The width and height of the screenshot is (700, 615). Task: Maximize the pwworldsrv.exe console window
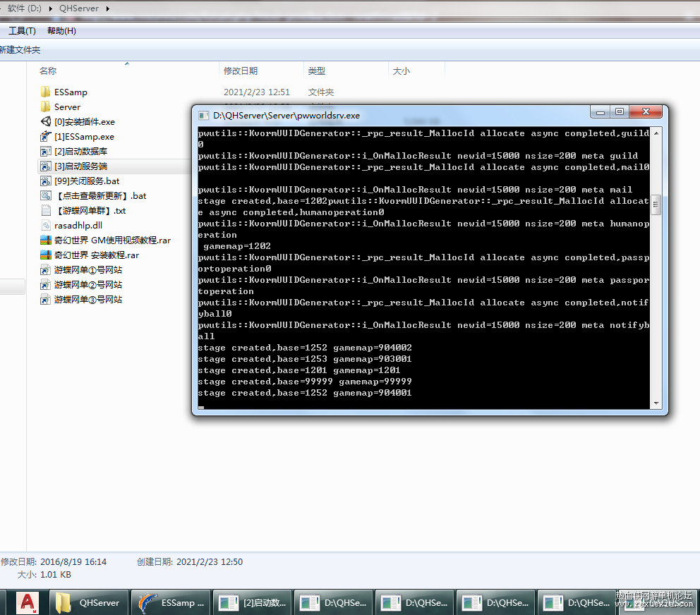click(x=620, y=111)
